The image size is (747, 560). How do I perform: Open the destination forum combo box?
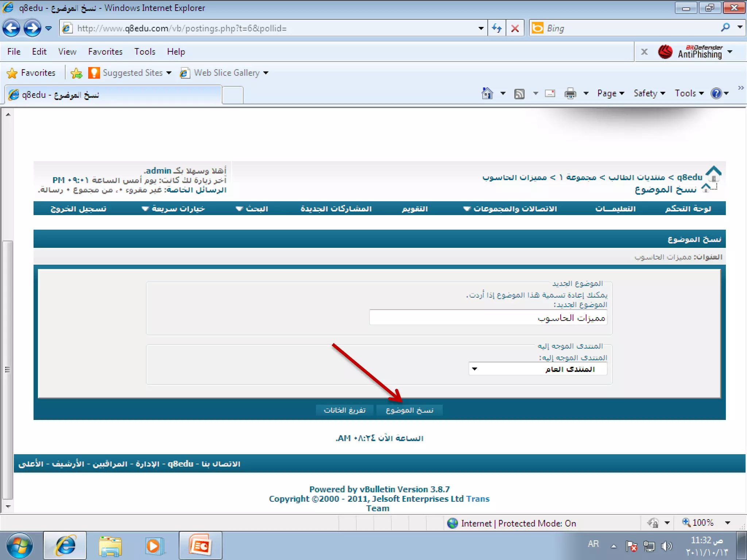pos(538,369)
